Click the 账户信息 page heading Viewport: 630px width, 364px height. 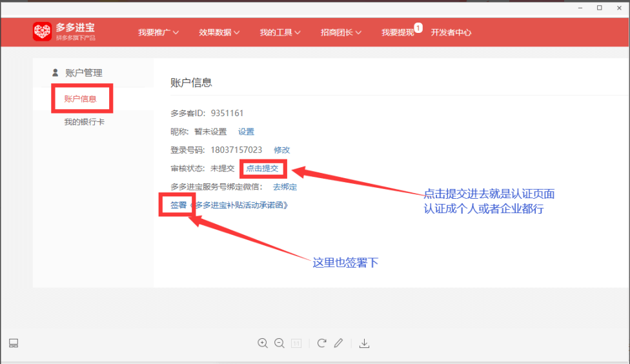pyautogui.click(x=191, y=83)
